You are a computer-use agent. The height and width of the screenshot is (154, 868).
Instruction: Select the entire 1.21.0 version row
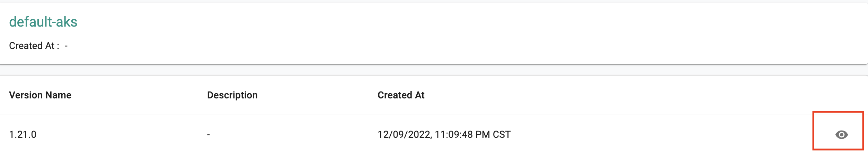(x=434, y=135)
